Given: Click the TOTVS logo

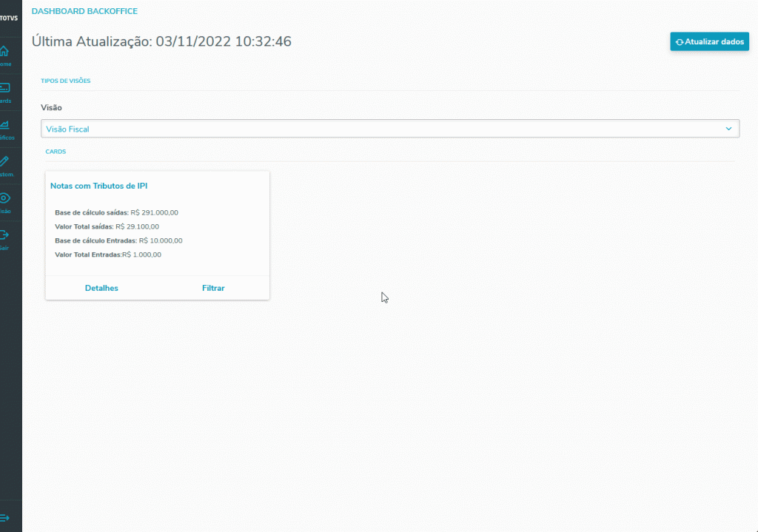Looking at the screenshot, I should tap(9, 18).
